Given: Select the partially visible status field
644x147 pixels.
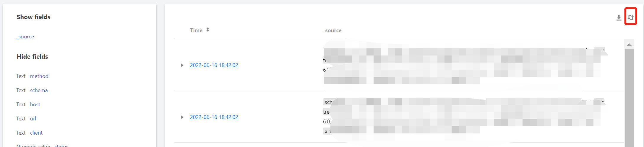Looking at the screenshot, I should [61, 146].
